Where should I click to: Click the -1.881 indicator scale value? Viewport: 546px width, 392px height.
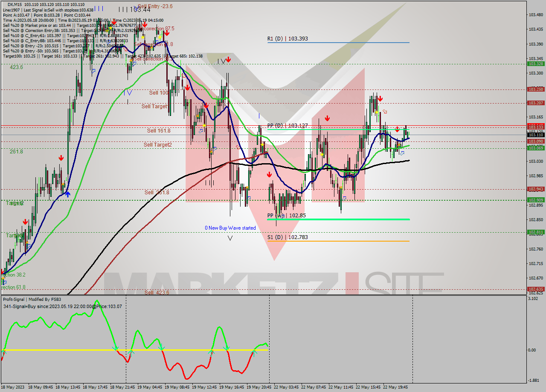tap(534, 380)
